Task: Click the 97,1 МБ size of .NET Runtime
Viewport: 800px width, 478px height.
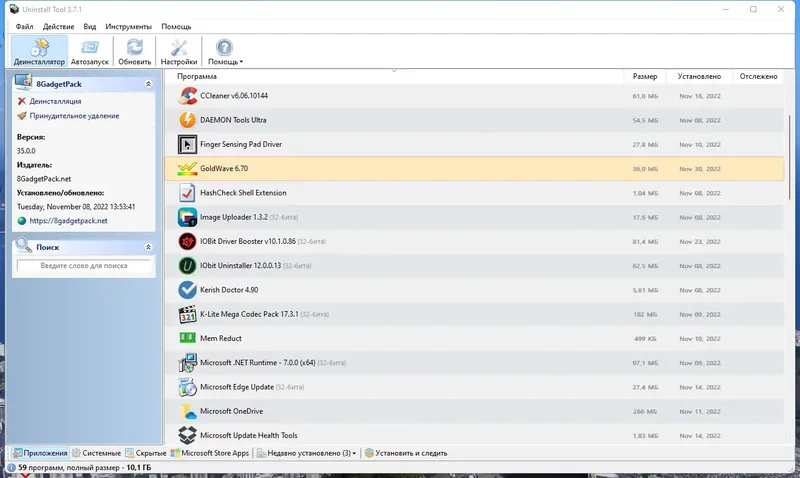Action: tap(645, 363)
